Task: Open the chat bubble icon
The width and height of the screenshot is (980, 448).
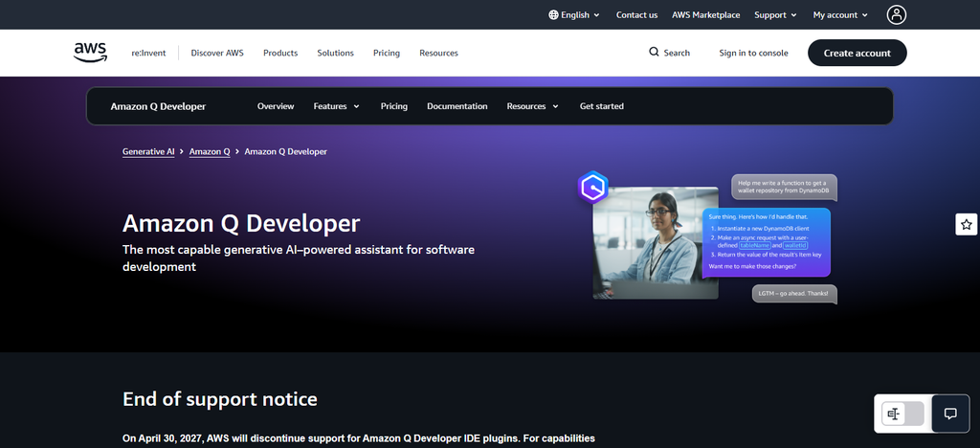Action: click(950, 414)
